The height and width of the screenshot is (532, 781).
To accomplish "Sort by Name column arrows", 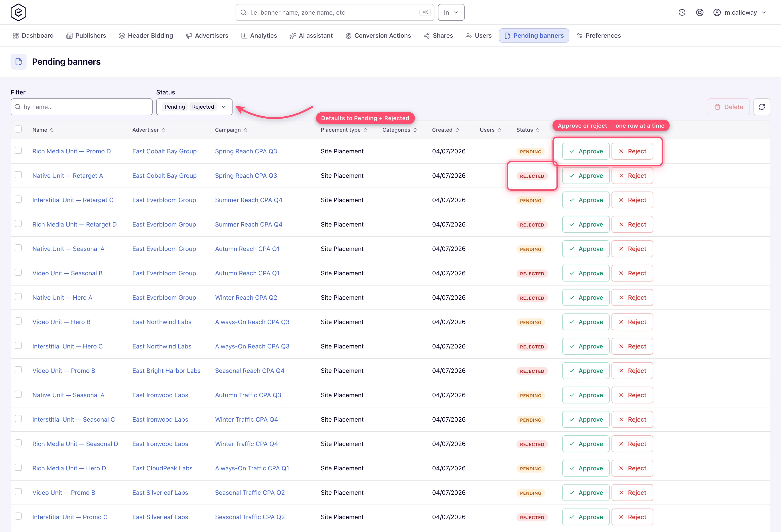I will click(x=52, y=130).
